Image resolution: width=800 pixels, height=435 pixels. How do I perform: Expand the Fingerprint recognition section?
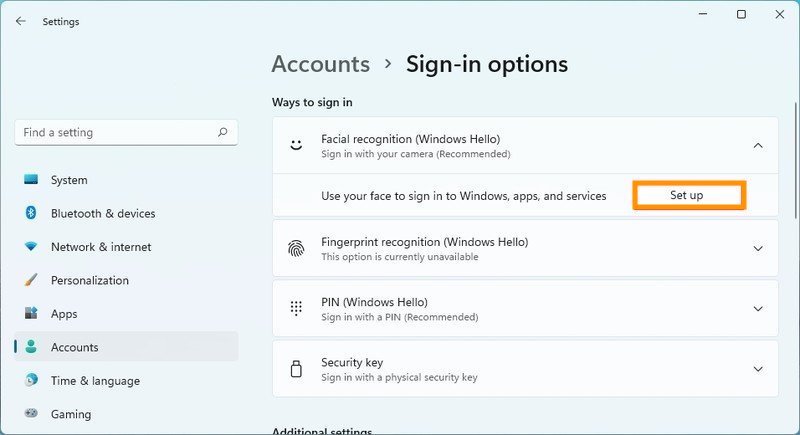758,249
